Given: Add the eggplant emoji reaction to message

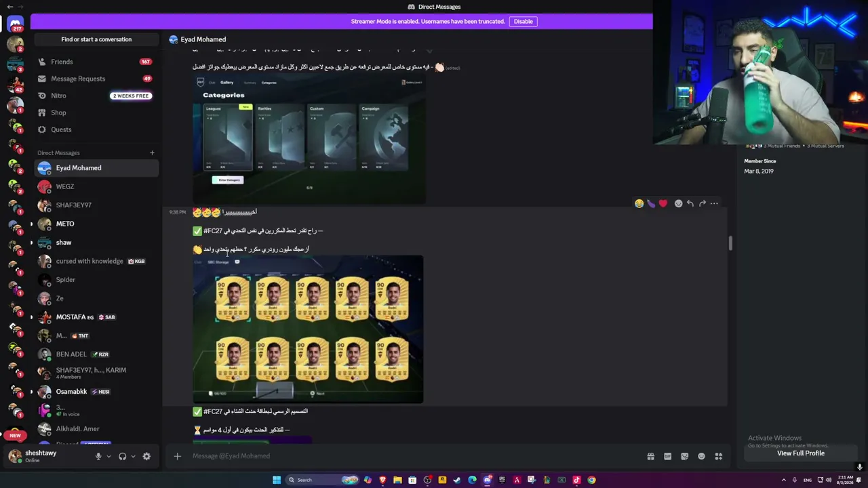Looking at the screenshot, I should (651, 203).
